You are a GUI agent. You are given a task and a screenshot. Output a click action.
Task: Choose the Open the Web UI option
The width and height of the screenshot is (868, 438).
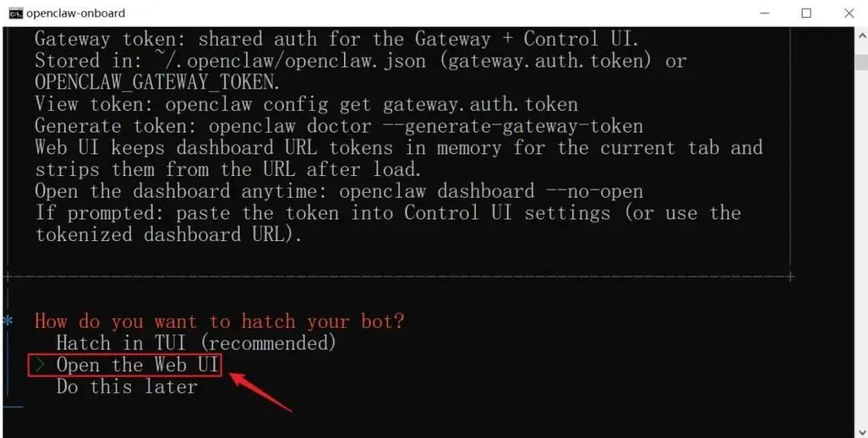pyautogui.click(x=137, y=365)
